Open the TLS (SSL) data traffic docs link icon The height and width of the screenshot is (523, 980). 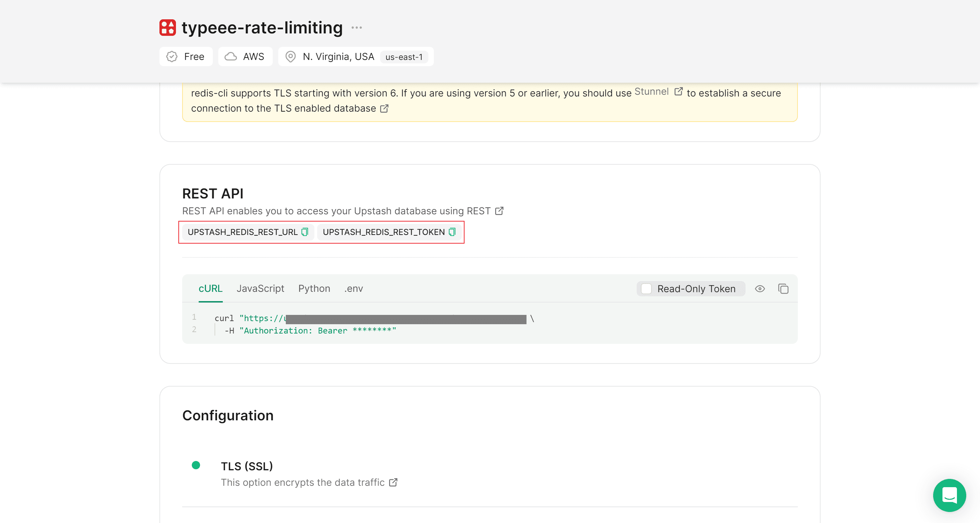(393, 482)
